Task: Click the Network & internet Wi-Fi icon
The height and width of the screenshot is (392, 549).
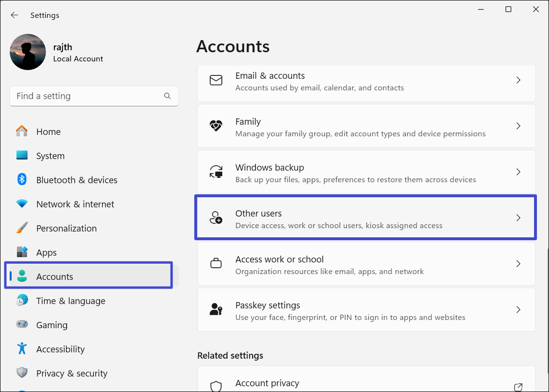Action: [22, 204]
